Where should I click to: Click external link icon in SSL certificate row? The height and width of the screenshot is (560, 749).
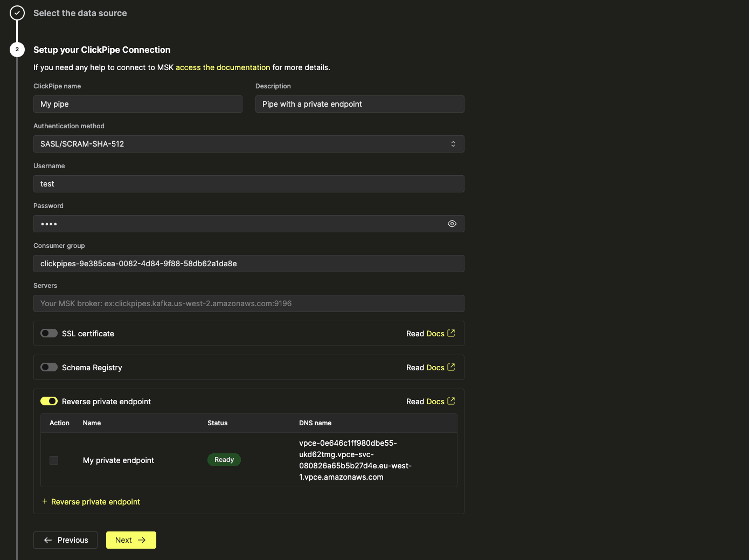tap(451, 333)
